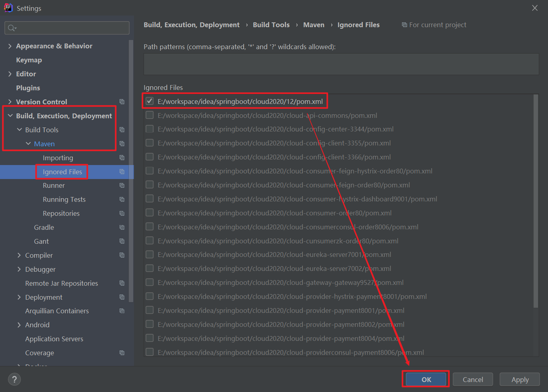Click the help question mark icon
Viewport: 548px width, 392px height.
coord(14,379)
